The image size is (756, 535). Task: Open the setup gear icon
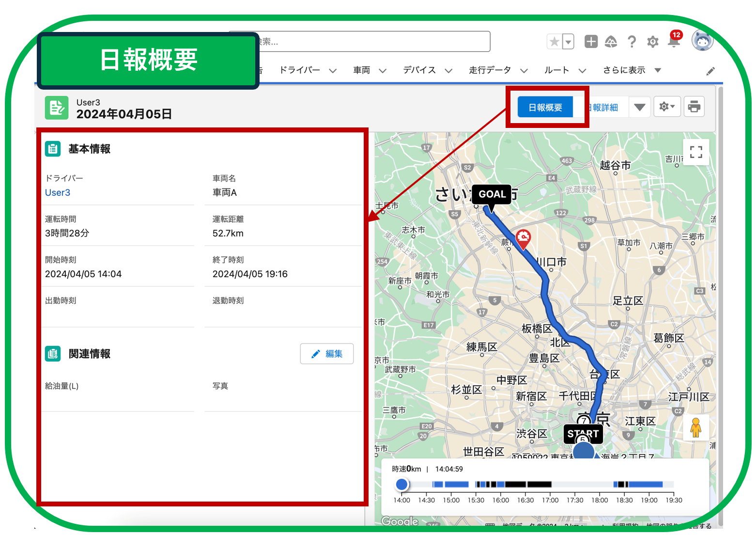click(x=653, y=42)
